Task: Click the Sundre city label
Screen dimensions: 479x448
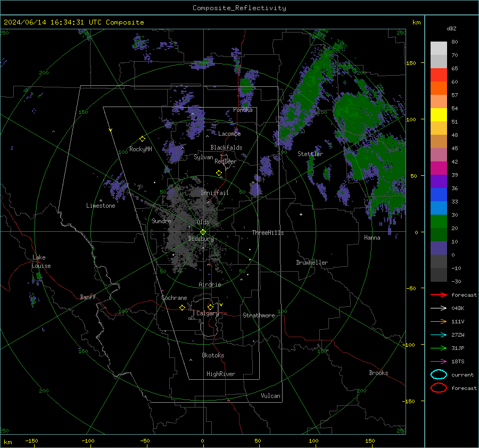Action: (161, 221)
